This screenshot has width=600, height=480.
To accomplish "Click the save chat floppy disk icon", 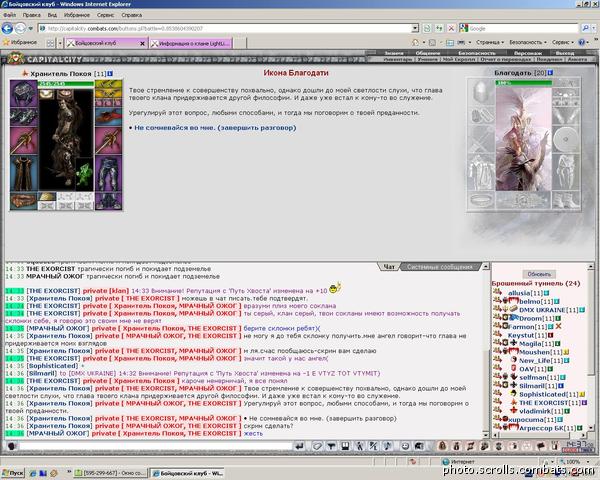I will click(345, 446).
